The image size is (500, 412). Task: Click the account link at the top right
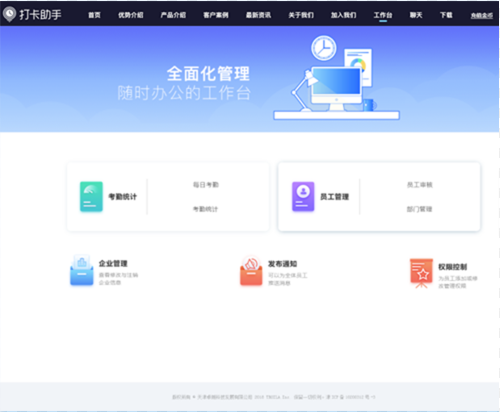[x=482, y=15]
